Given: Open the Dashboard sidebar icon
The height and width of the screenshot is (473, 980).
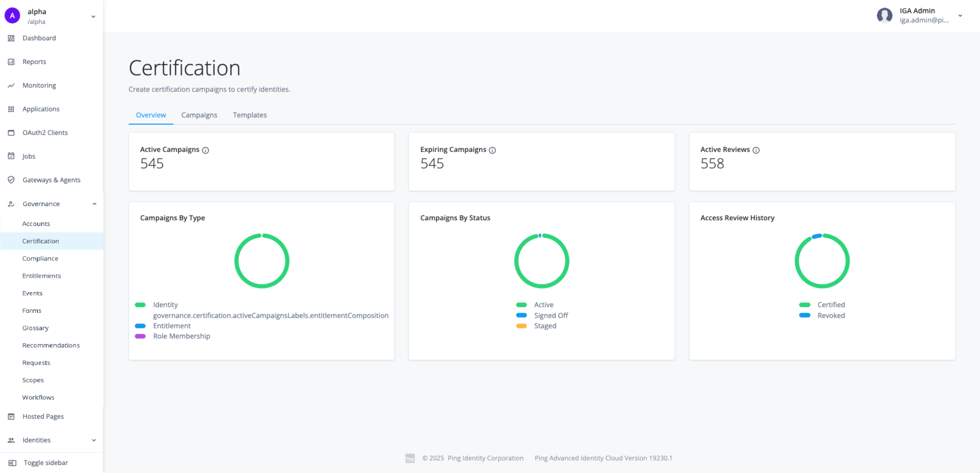Looking at the screenshot, I should coord(11,38).
